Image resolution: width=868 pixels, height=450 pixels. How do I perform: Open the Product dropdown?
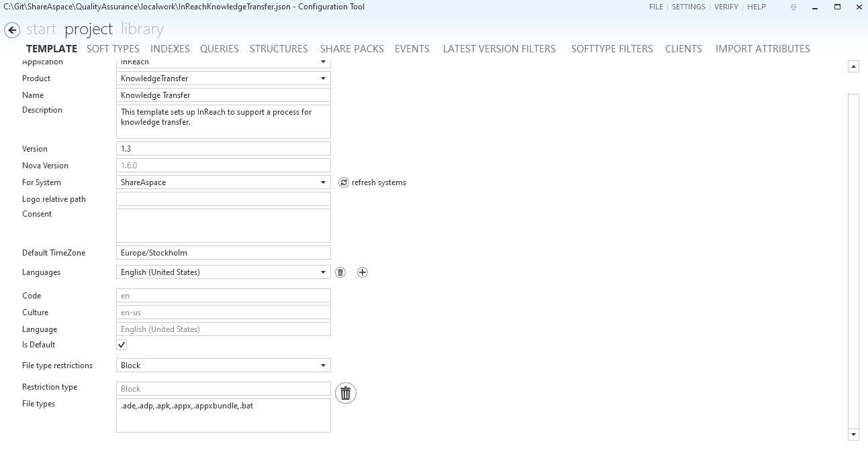click(x=324, y=78)
